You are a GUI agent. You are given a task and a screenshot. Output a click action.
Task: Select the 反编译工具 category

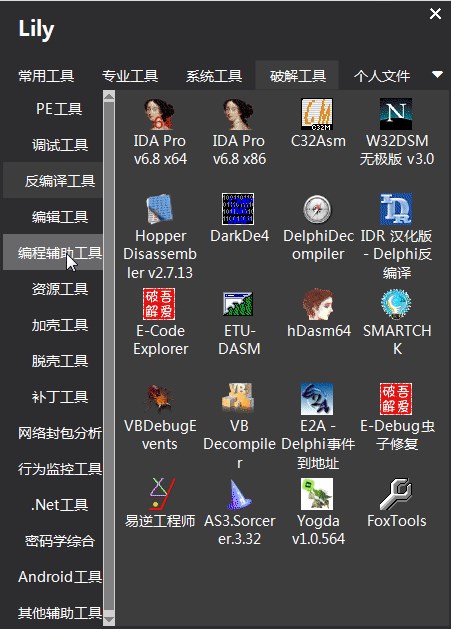click(x=53, y=181)
